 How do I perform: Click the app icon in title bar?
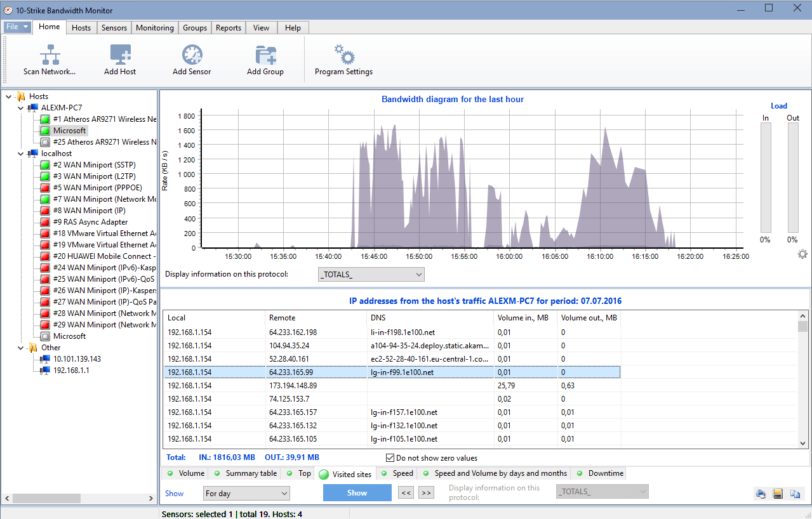tap(8, 9)
